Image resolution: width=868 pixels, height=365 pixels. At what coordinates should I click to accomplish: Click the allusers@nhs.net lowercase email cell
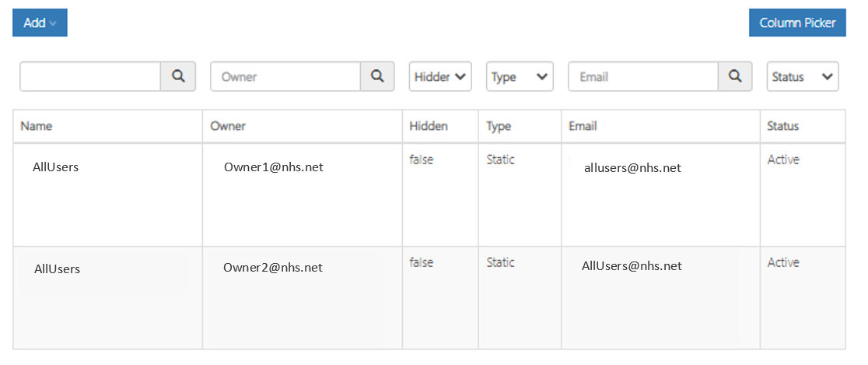tap(632, 168)
